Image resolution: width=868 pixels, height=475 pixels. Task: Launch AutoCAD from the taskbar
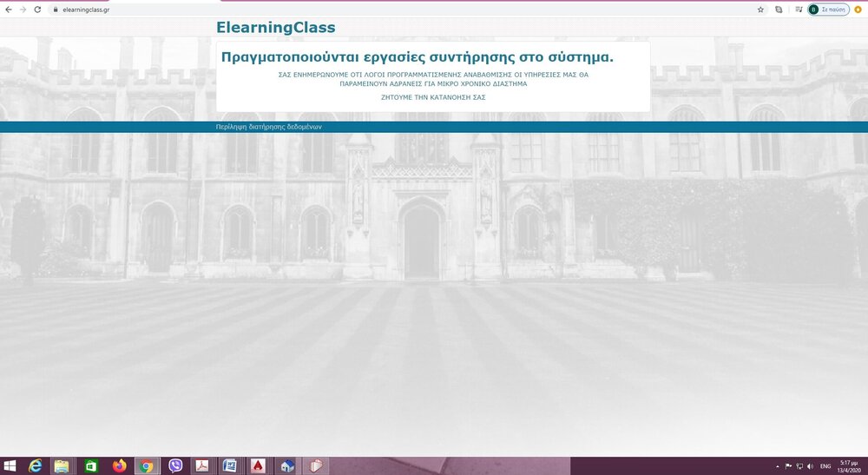(258, 466)
